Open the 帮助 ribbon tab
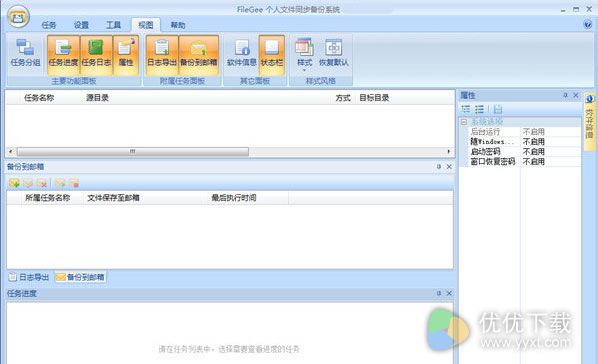Viewport: 598px width, 364px height. (178, 25)
